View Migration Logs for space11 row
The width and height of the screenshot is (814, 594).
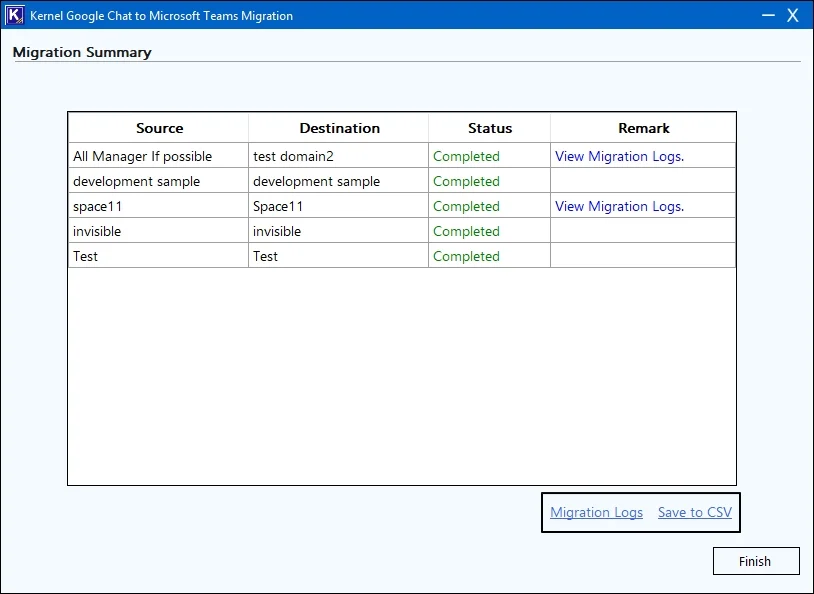[x=619, y=206]
